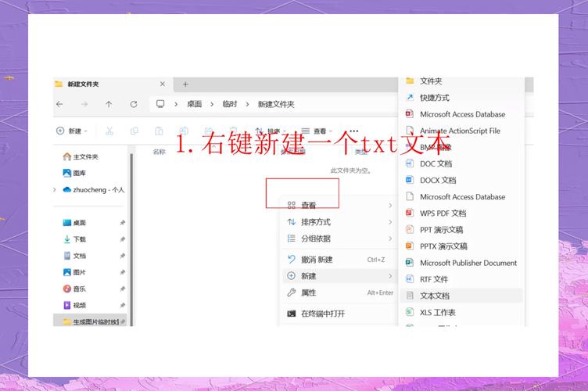
Task: Close the 新建文件夹 tab
Action: tap(163, 84)
